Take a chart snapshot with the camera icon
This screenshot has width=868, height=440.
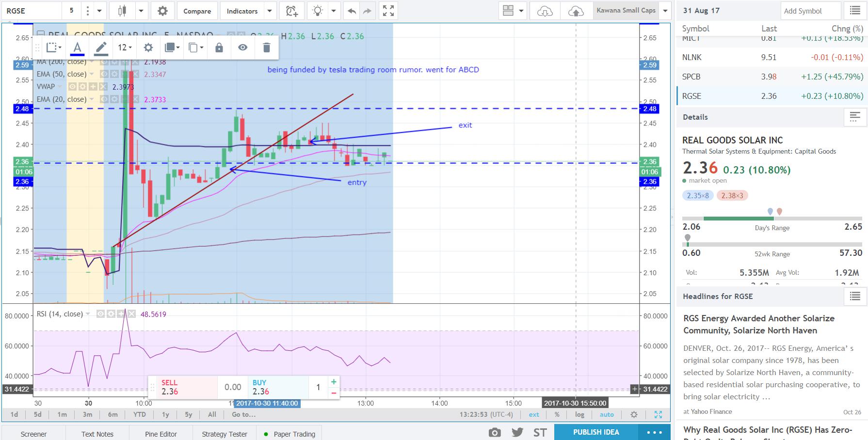tap(495, 432)
